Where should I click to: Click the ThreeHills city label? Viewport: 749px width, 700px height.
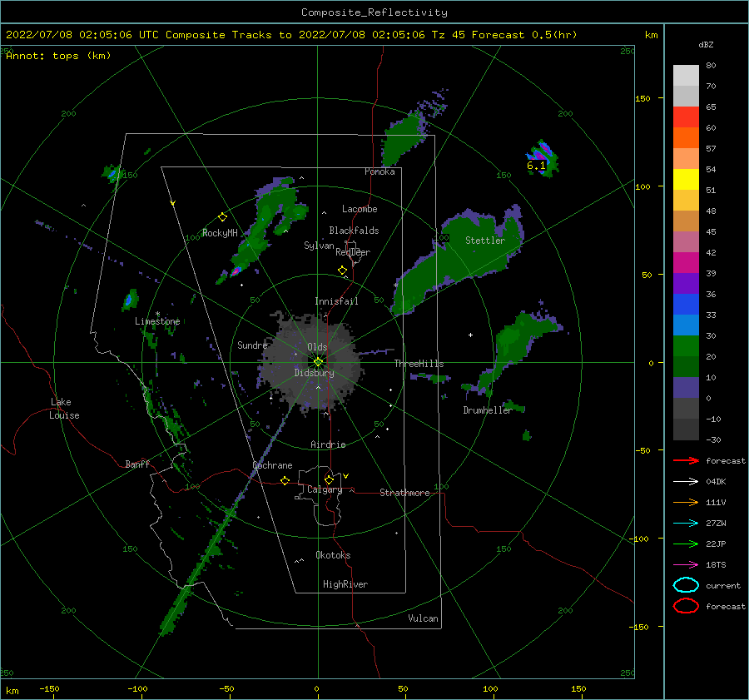(x=419, y=364)
